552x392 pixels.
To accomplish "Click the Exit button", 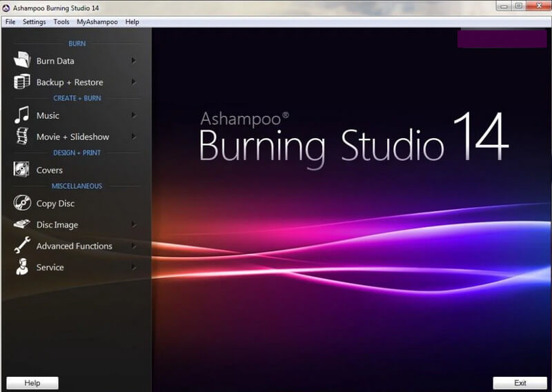I will (520, 383).
